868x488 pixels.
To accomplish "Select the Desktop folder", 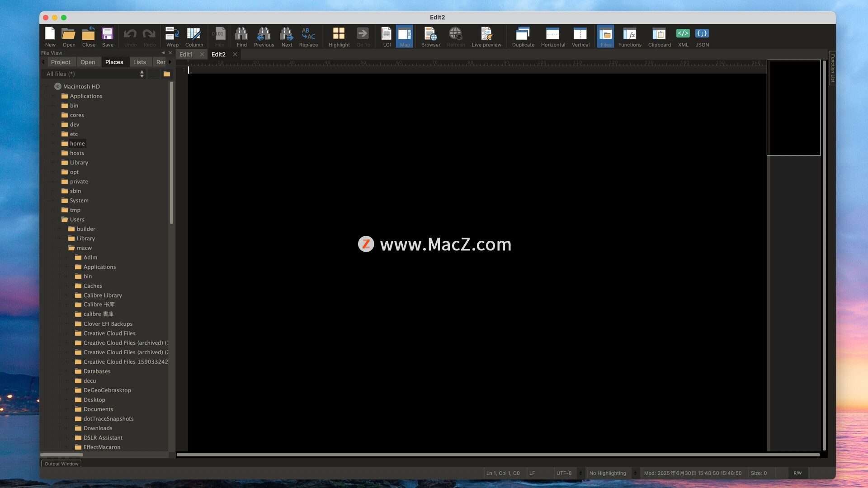I will [x=94, y=400].
